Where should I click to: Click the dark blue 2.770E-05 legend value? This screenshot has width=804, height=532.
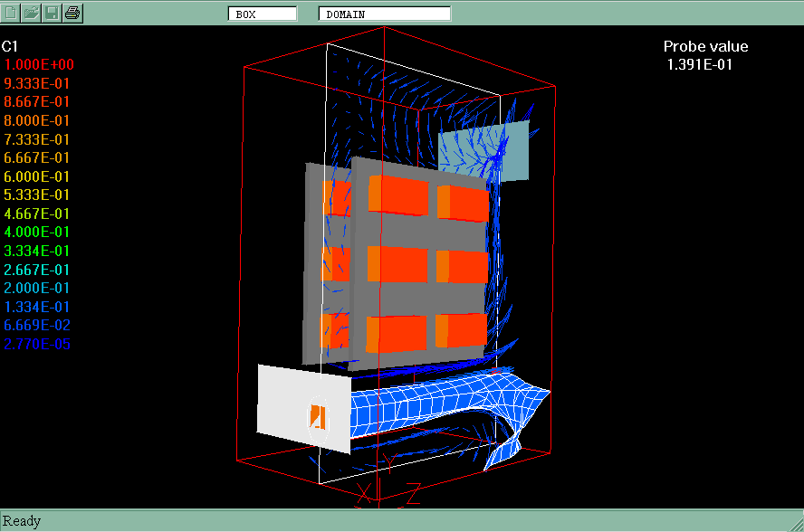pos(39,344)
